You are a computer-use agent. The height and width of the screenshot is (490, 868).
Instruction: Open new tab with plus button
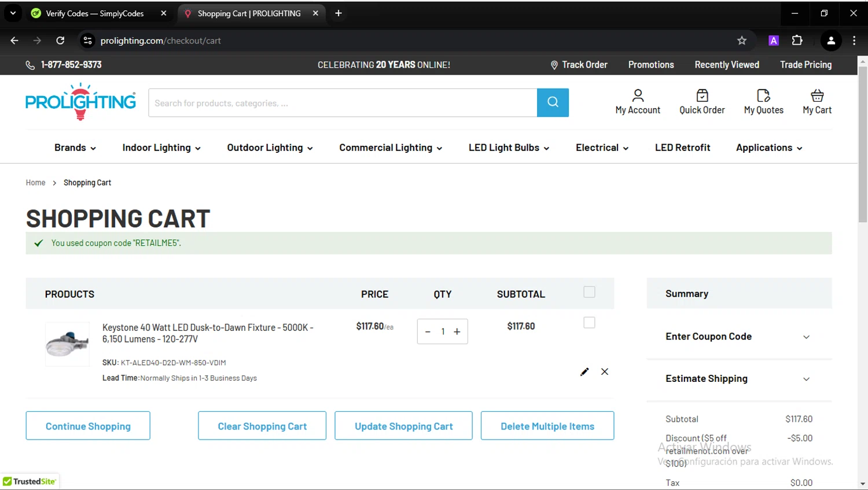339,13
